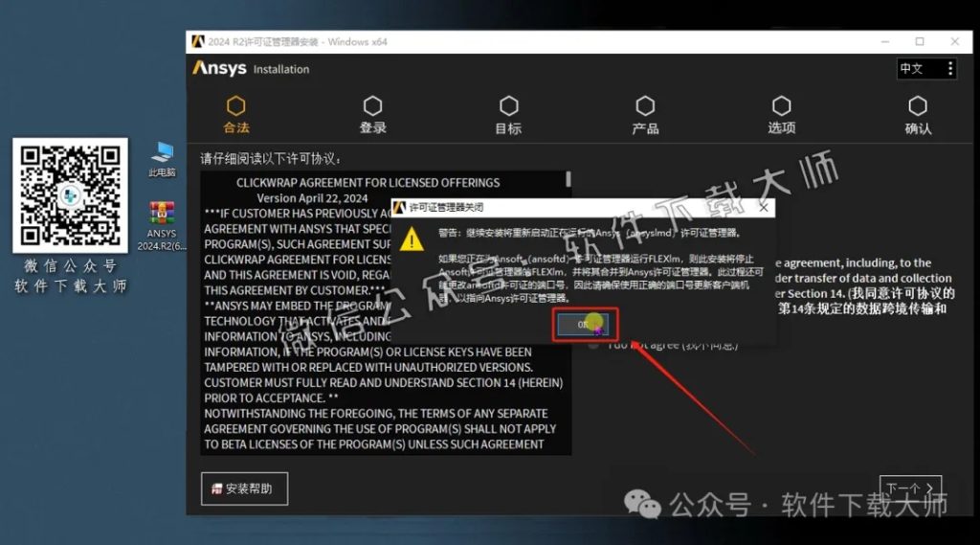Maximize the Ansys installer window
The image size is (980, 545).
click(920, 42)
